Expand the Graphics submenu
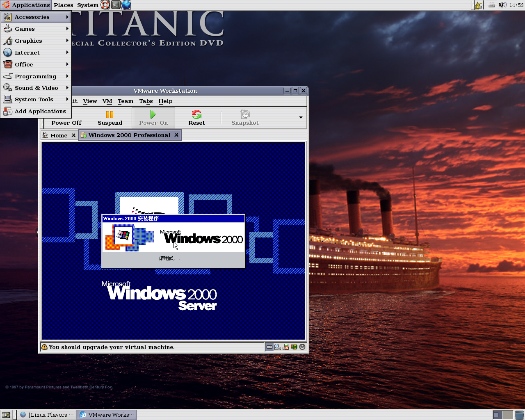Viewport: 525px width, 420px height. click(x=36, y=41)
